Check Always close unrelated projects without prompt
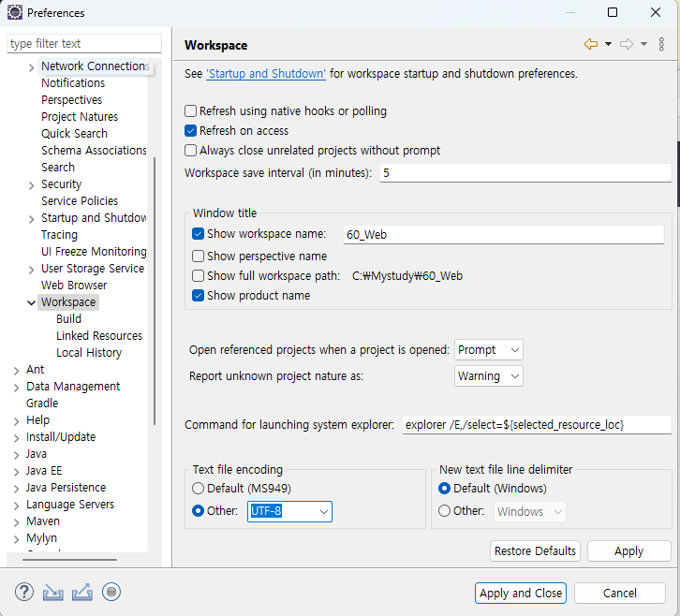 [190, 151]
